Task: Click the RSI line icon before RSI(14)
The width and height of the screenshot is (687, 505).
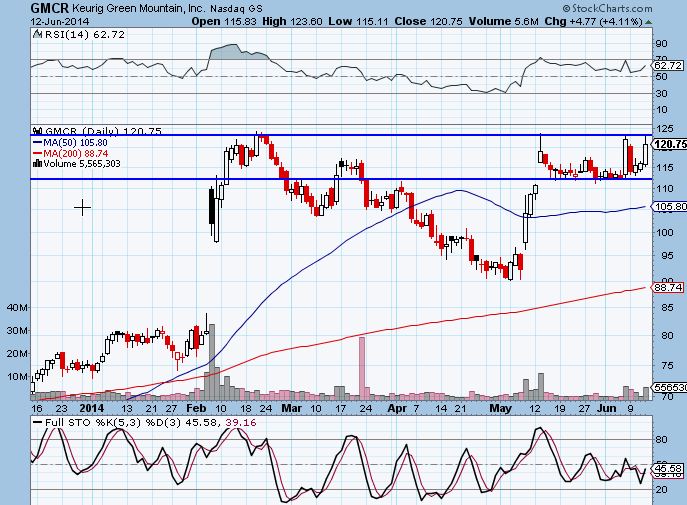Action: point(38,34)
